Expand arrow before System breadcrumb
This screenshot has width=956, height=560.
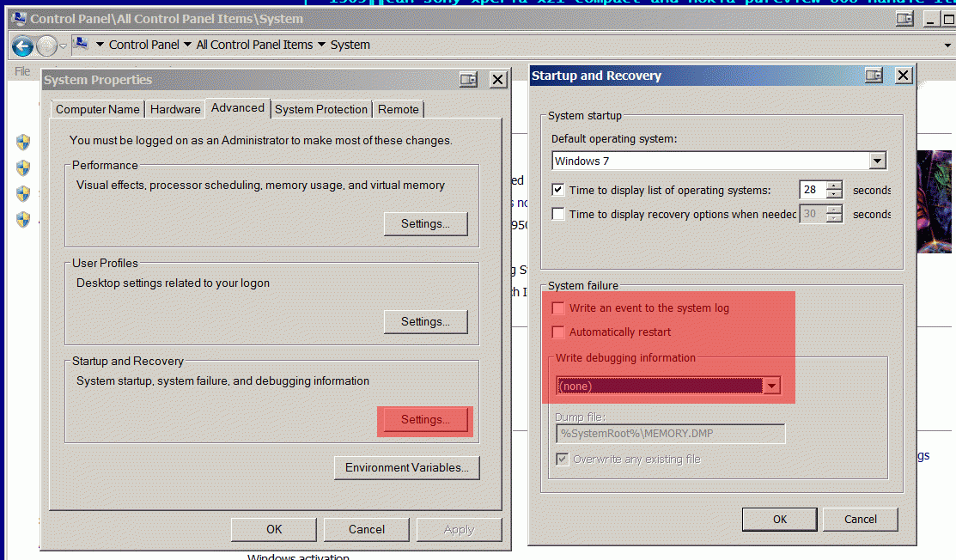[x=321, y=45]
